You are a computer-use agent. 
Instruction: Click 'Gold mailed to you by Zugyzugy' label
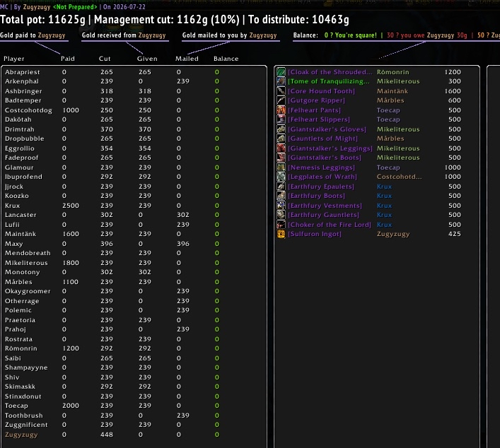[229, 35]
